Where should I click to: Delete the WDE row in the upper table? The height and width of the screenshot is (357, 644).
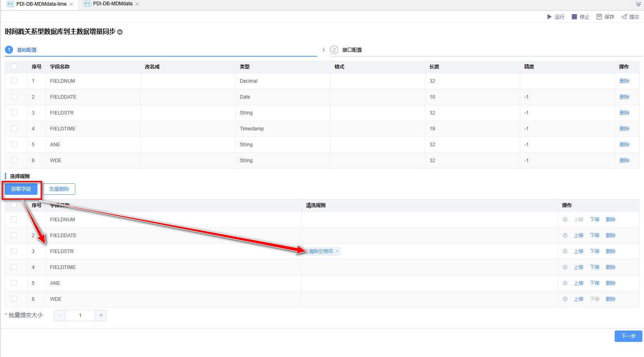624,161
